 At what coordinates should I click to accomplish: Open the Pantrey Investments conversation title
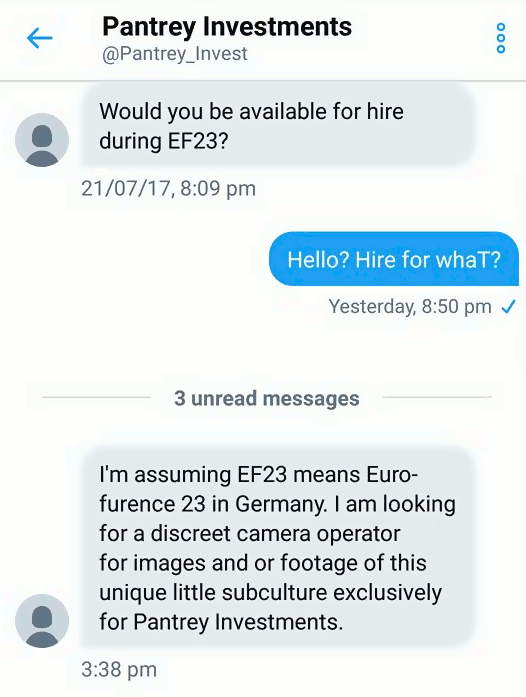[227, 27]
